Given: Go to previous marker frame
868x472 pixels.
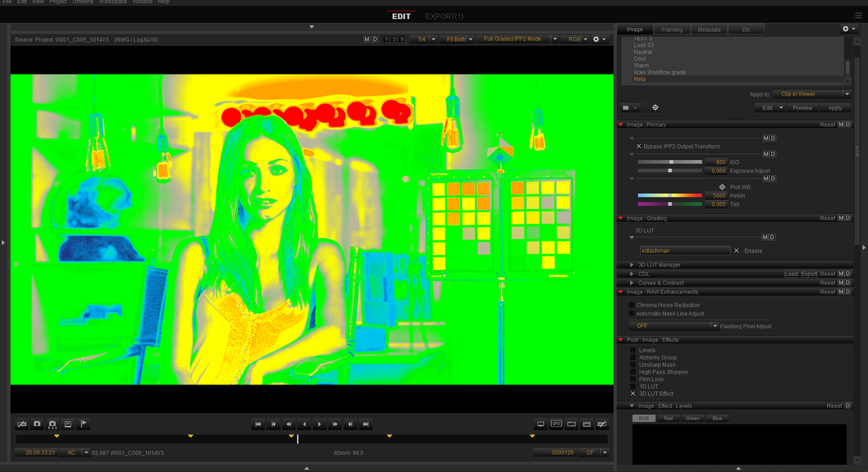Looking at the screenshot, I should pyautogui.click(x=273, y=425).
